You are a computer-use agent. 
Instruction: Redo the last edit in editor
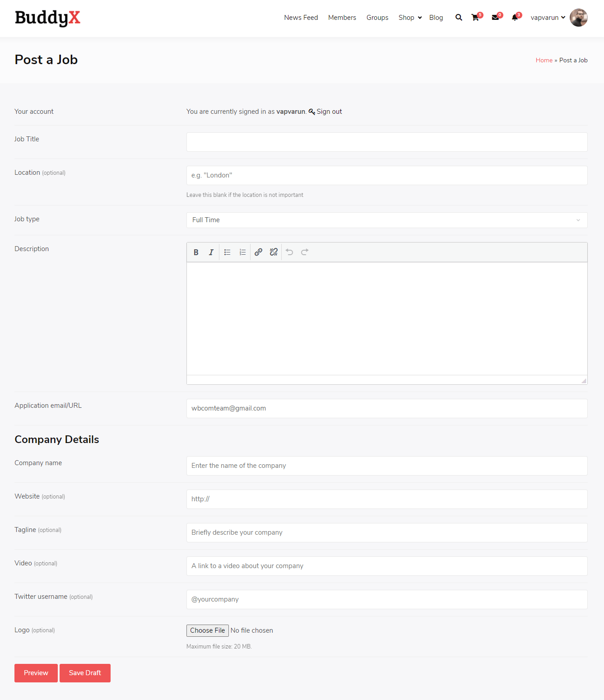click(x=305, y=252)
